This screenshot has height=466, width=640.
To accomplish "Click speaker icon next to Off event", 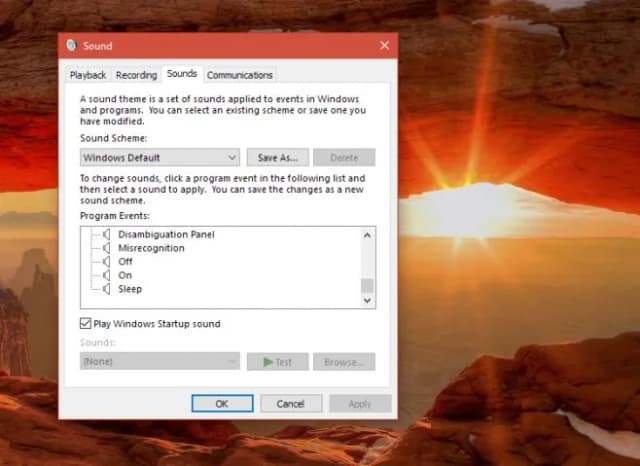I will point(107,262).
